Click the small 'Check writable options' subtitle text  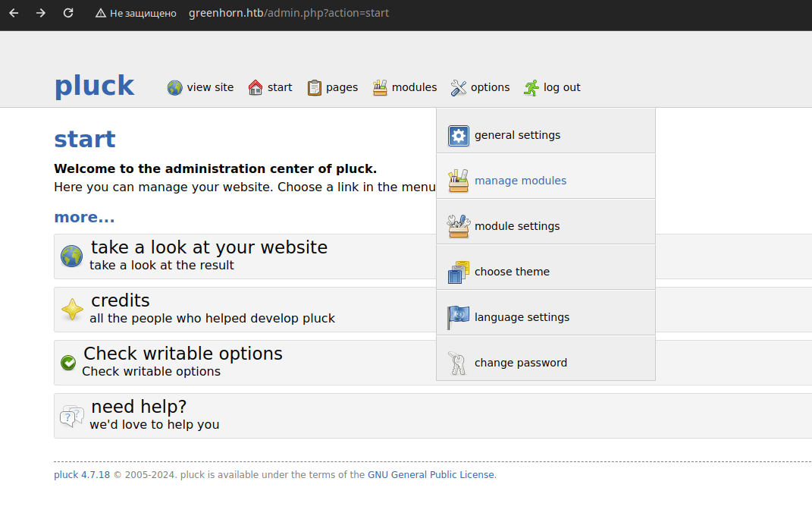(151, 372)
